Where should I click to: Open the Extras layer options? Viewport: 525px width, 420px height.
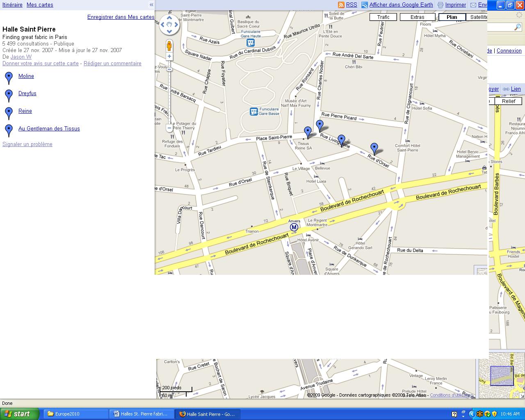pos(417,17)
